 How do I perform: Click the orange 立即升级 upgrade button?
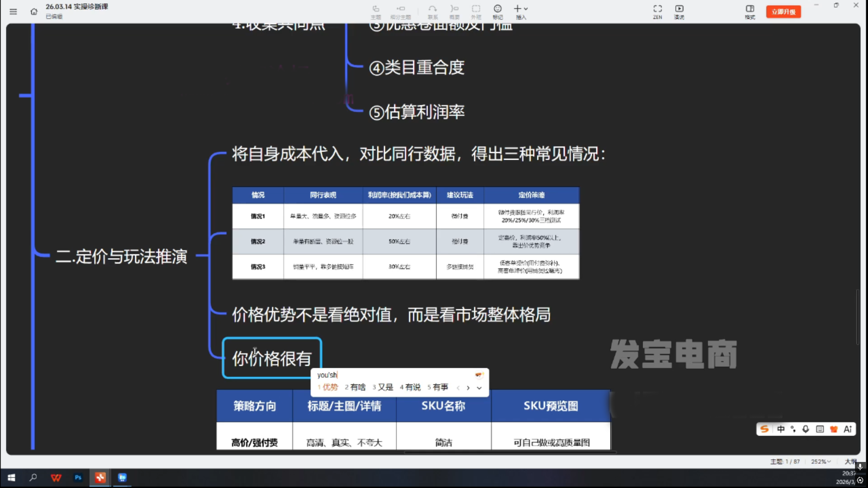(x=783, y=11)
